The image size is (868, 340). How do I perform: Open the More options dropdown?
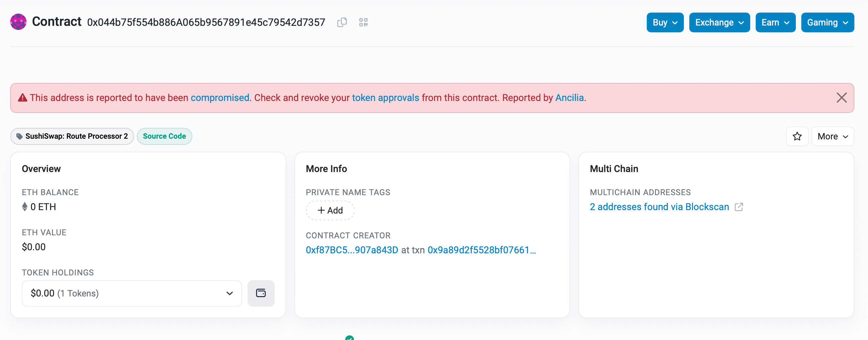point(832,136)
